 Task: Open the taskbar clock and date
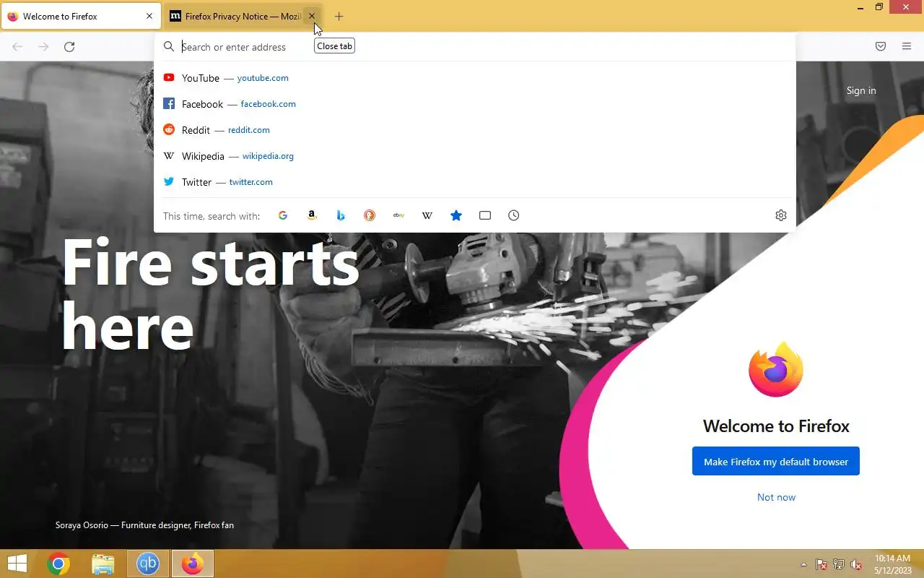click(893, 564)
